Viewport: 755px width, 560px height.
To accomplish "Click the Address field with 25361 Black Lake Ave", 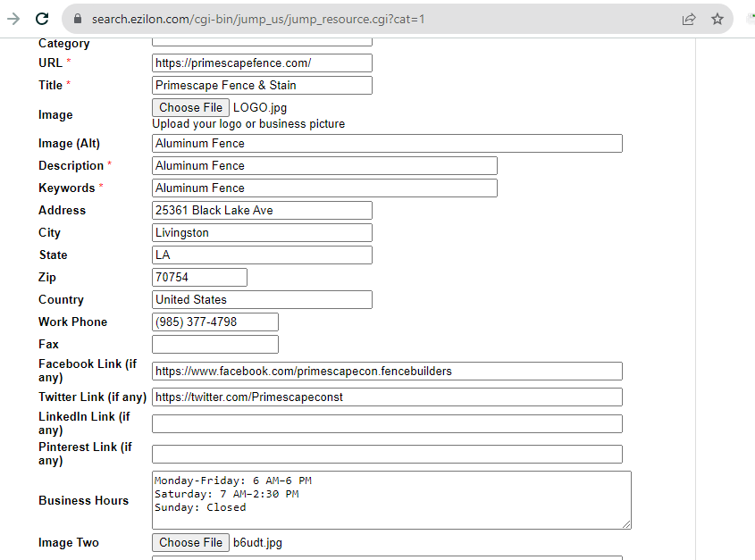I will pyautogui.click(x=262, y=211).
